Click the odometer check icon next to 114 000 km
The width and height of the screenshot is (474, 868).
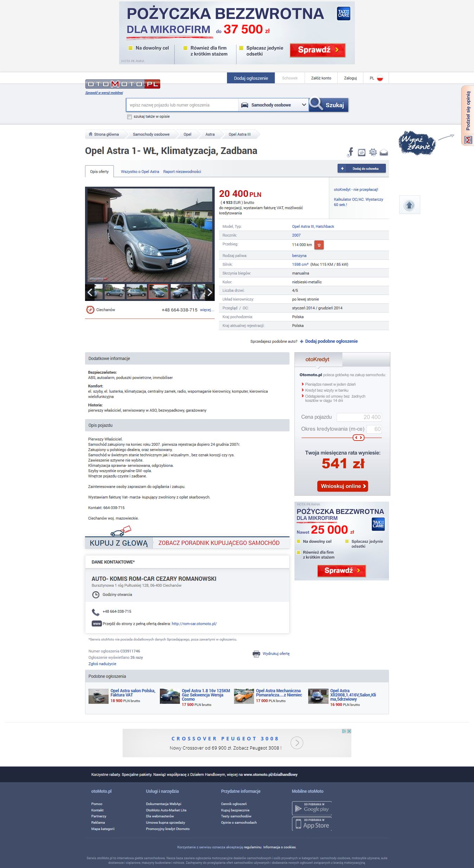tap(319, 245)
